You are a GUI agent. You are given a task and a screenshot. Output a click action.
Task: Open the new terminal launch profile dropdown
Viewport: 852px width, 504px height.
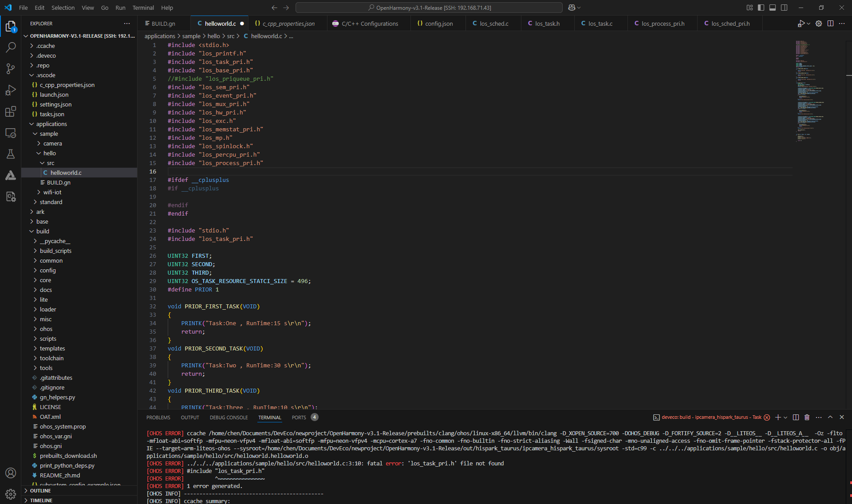pos(785,417)
